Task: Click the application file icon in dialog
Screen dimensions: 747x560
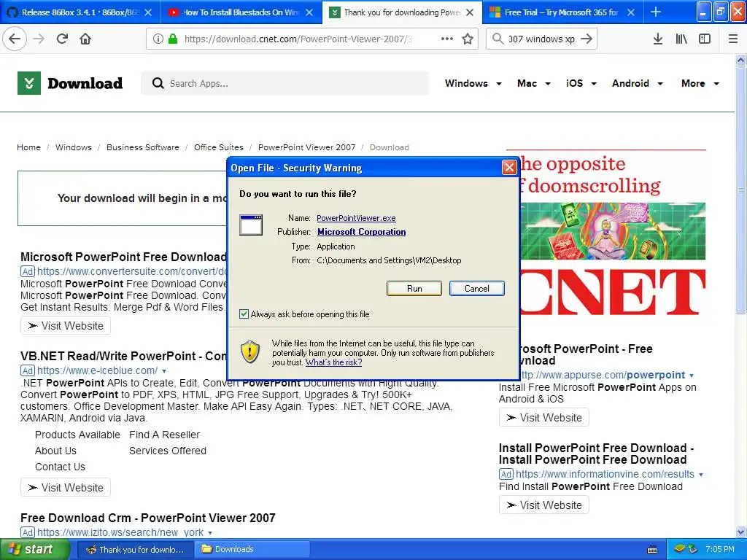Action: [x=251, y=225]
